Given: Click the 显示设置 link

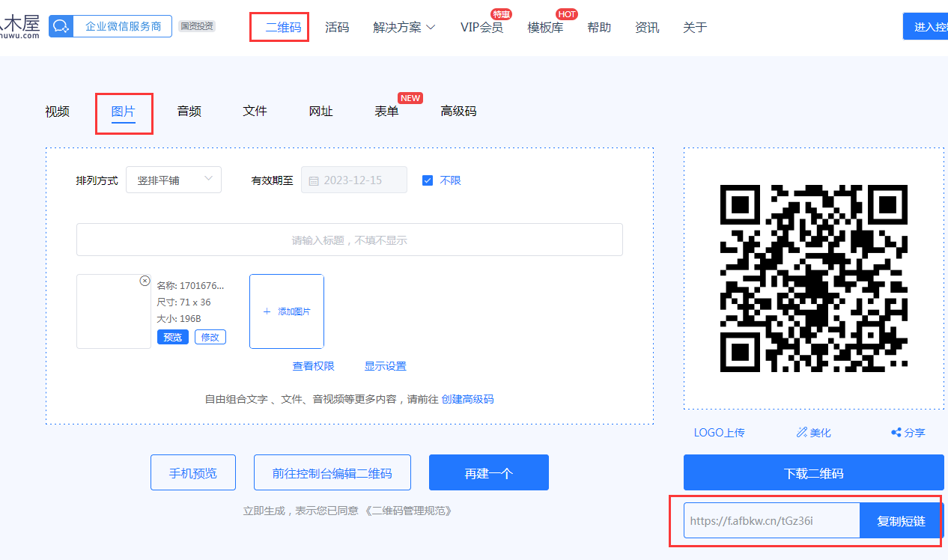Looking at the screenshot, I should tap(385, 366).
